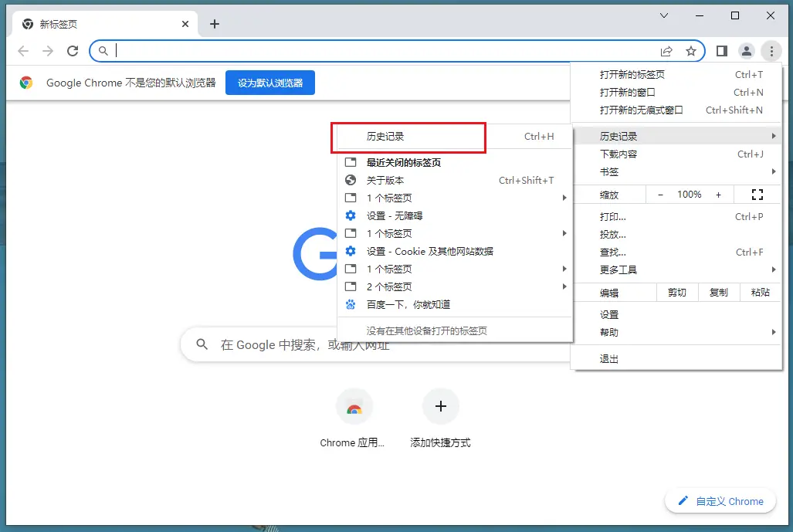Switch to the 新标签页 tab
793x532 pixels.
93,23
